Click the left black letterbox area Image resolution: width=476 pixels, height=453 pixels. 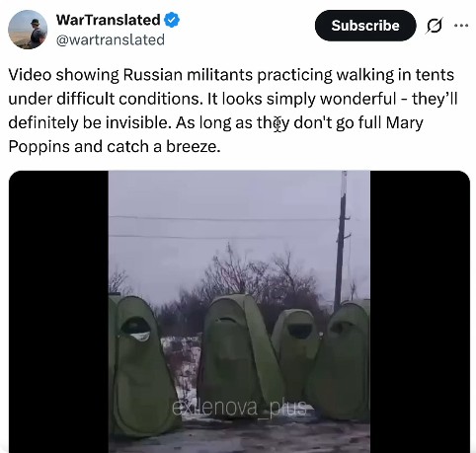click(x=58, y=312)
